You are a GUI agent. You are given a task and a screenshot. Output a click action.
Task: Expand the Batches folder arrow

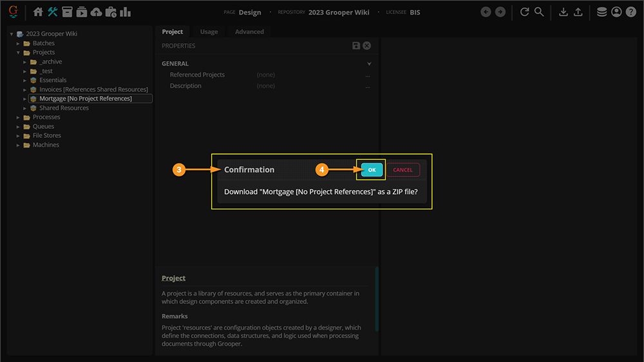pos(19,43)
